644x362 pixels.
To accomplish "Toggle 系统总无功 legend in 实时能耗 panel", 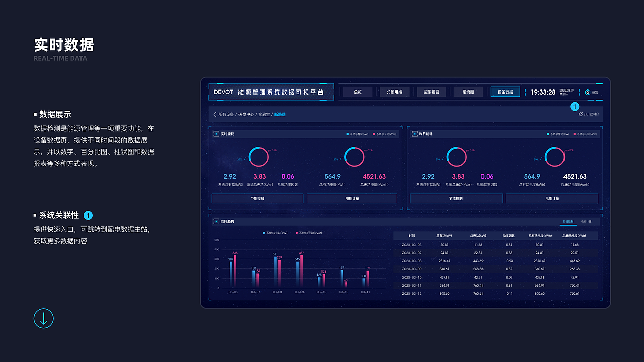I will coord(385,134).
